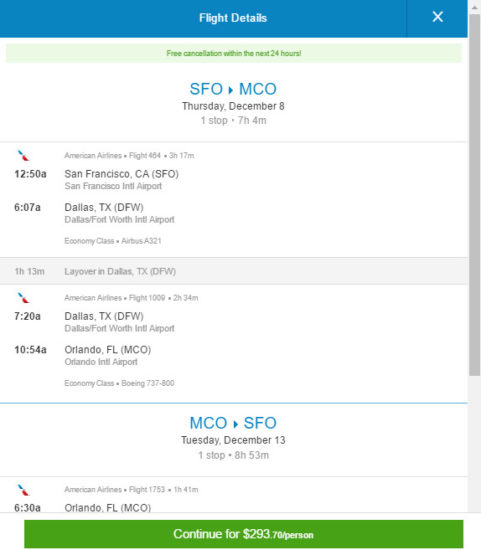Click the scrollbar up arrow
Screen dimensions: 481x550
pyautogui.click(x=475, y=7)
